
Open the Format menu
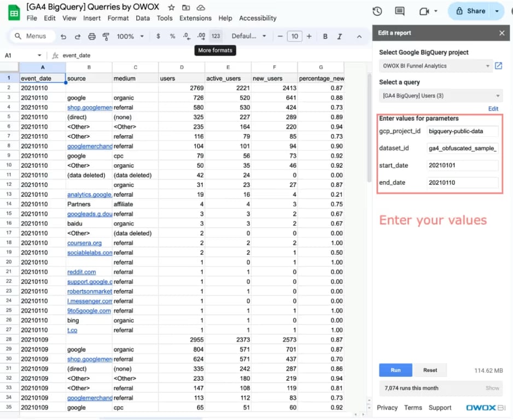[118, 18]
